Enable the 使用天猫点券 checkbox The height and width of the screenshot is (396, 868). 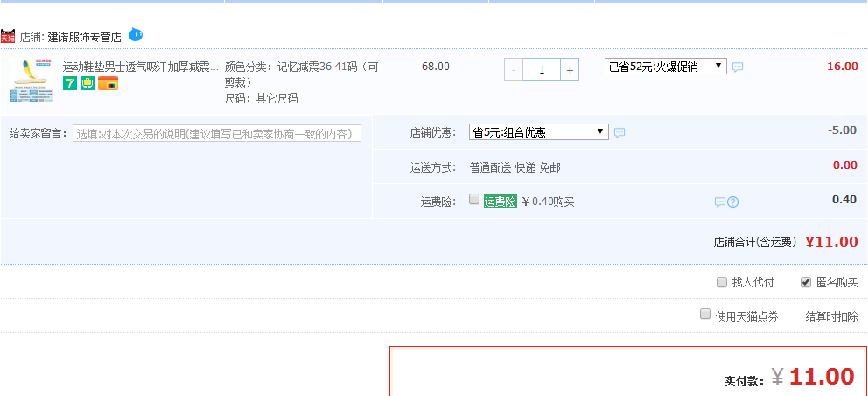705,315
